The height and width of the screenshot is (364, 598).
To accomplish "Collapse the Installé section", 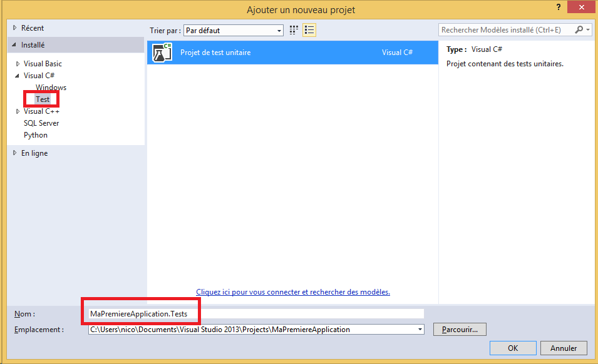I will coord(14,45).
